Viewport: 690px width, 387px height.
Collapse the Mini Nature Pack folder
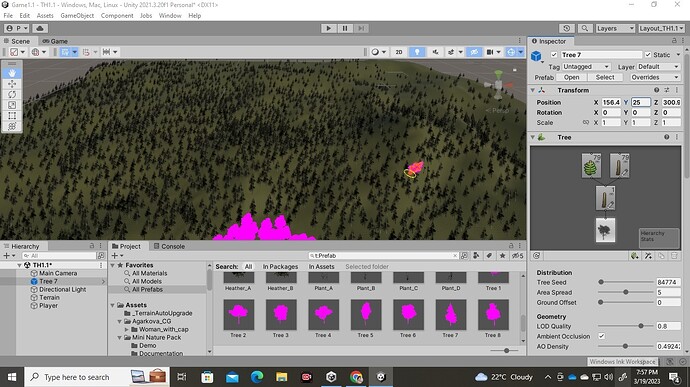[x=119, y=338]
